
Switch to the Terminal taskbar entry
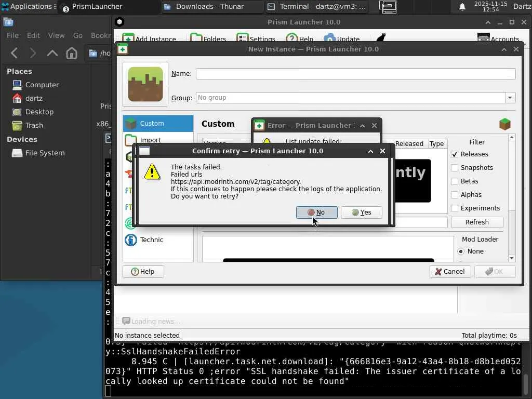[317, 6]
